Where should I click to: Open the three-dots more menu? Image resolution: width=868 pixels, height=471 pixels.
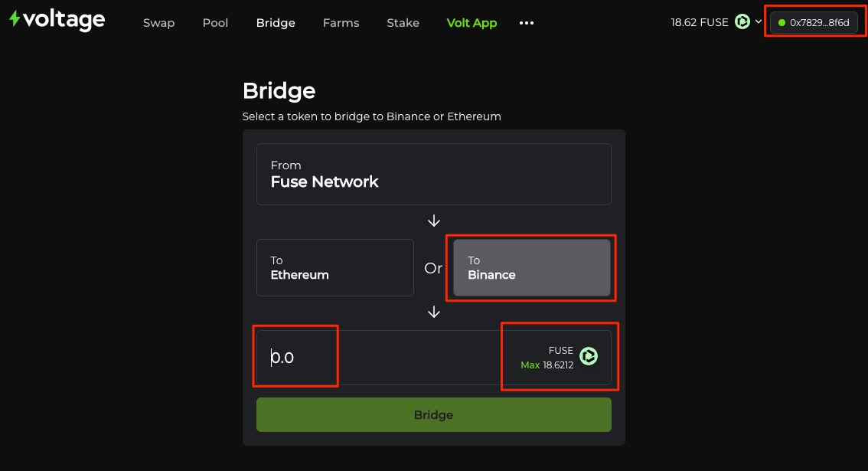tap(526, 23)
